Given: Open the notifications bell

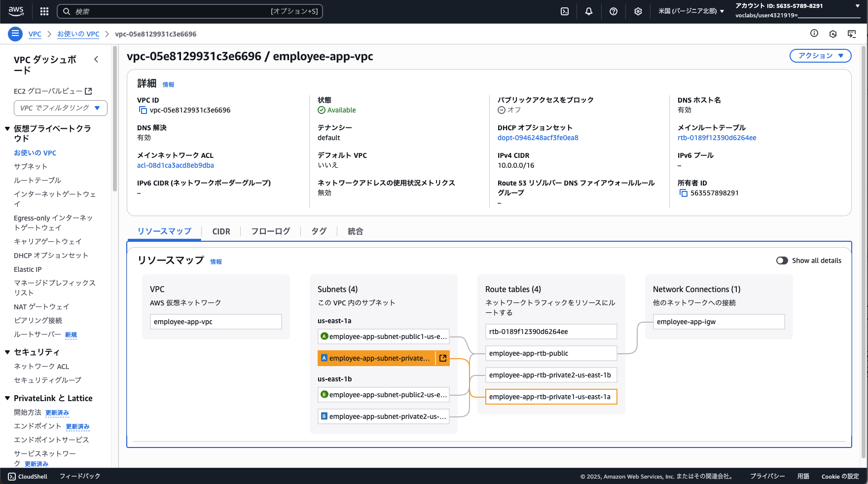Looking at the screenshot, I should tap(589, 11).
